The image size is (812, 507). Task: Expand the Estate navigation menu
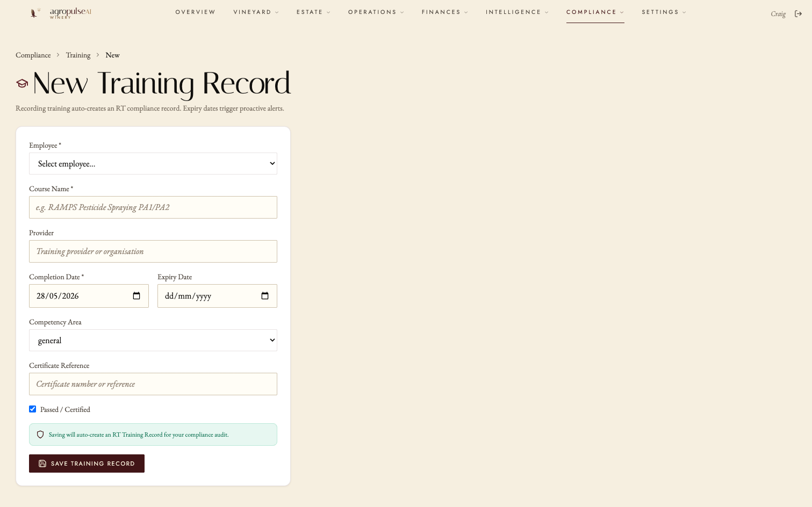click(313, 12)
